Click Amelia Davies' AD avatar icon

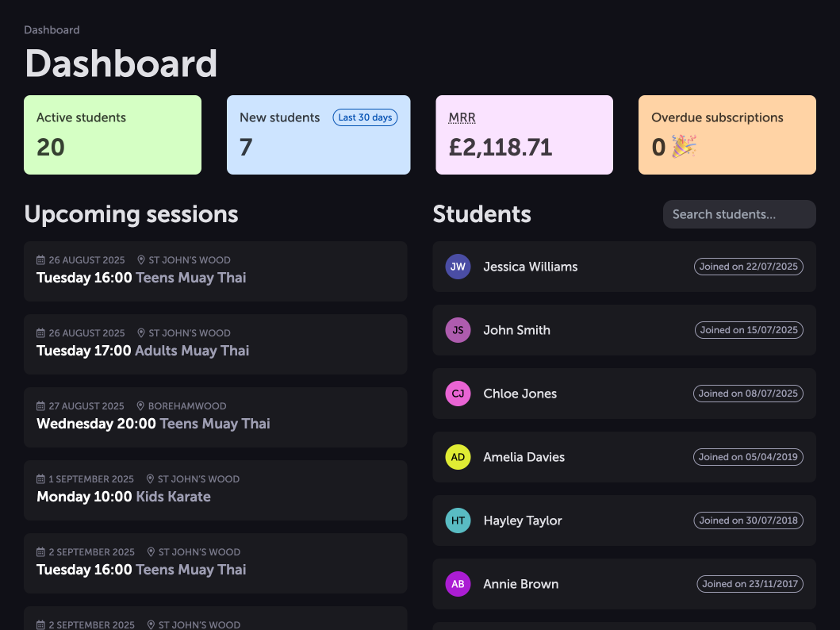pos(458,457)
